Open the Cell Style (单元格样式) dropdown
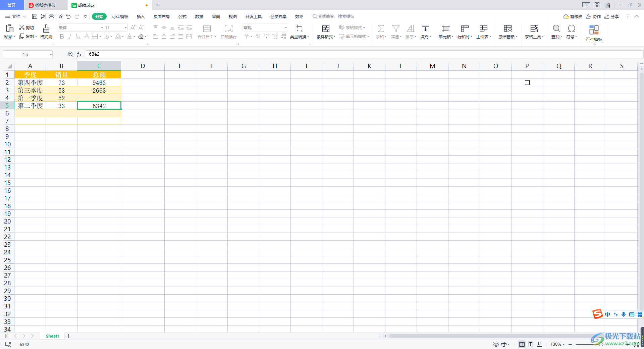This screenshot has height=349, width=644. tap(354, 36)
